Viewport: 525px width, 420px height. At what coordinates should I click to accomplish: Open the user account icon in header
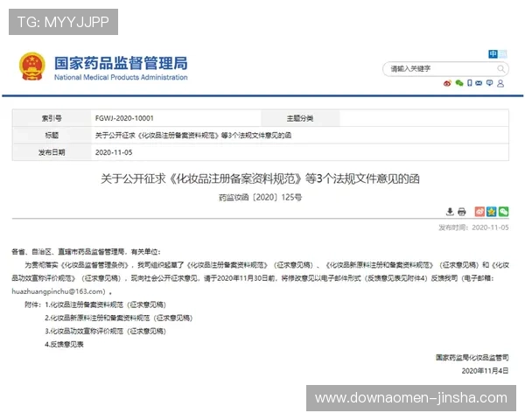(x=500, y=83)
